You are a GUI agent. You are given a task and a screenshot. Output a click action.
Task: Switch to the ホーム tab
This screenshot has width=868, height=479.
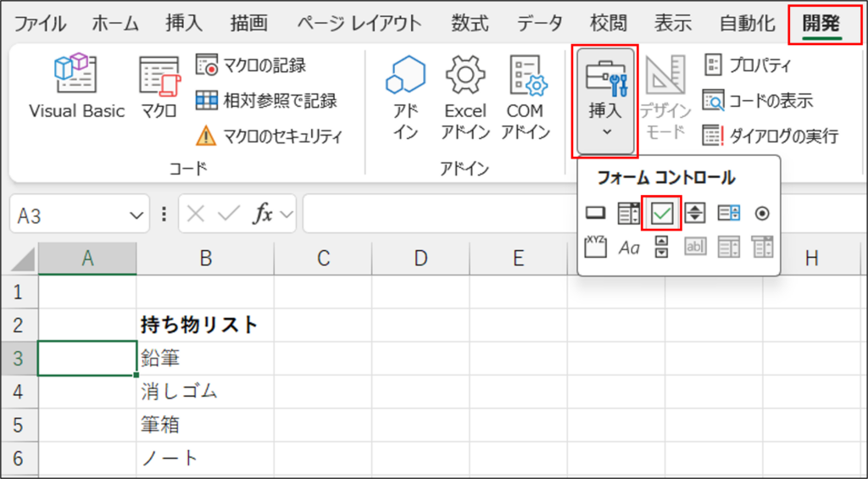coord(115,23)
